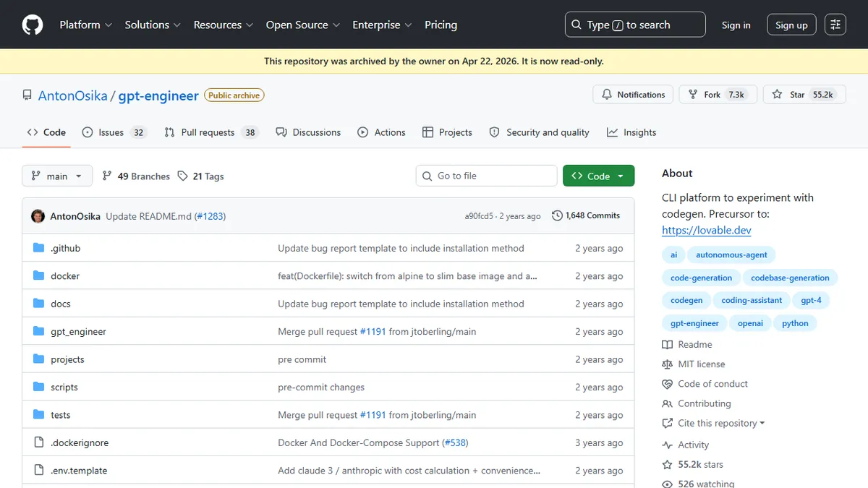Click the Sign up button
868x488 pixels.
791,25
